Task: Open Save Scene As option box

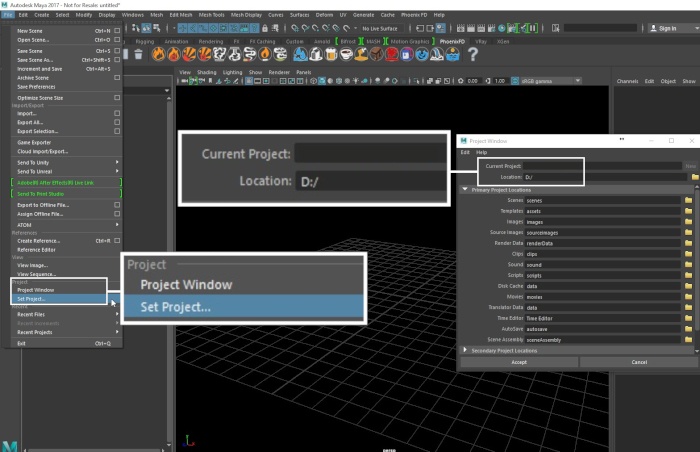Action: coord(117,60)
